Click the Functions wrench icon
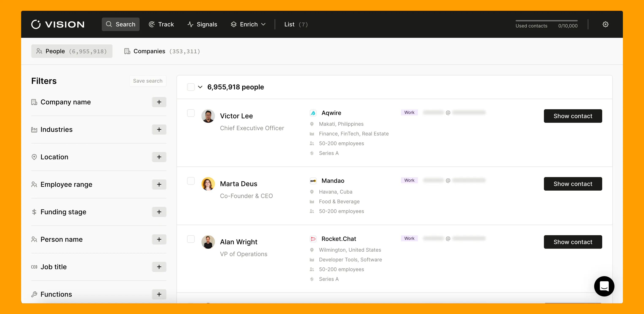This screenshot has width=644, height=314. pyautogui.click(x=34, y=294)
